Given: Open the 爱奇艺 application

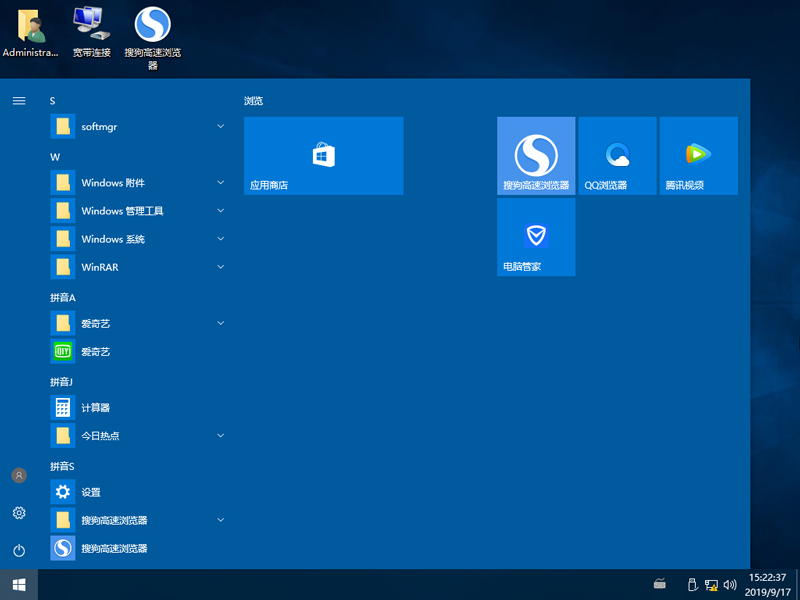Looking at the screenshot, I should [x=110, y=351].
